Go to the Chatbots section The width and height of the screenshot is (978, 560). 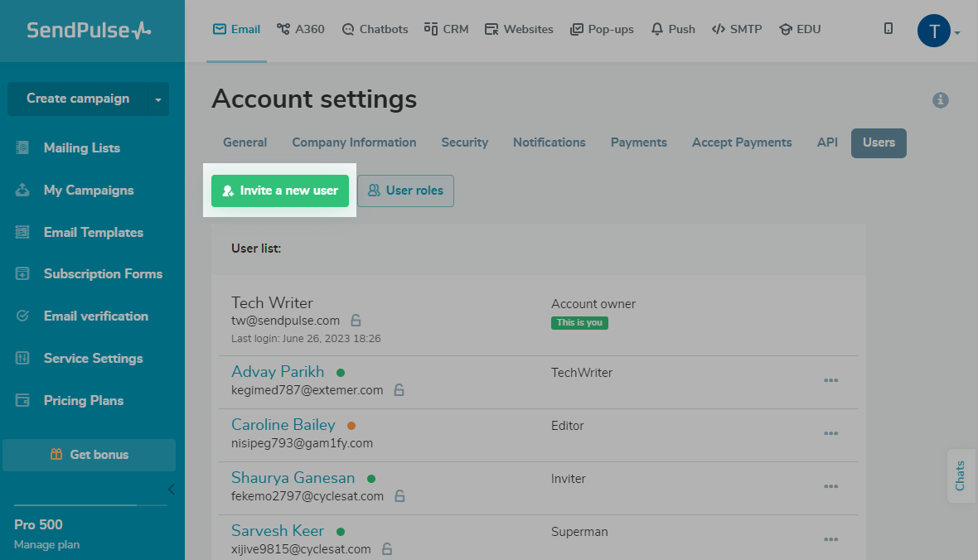[x=375, y=29]
